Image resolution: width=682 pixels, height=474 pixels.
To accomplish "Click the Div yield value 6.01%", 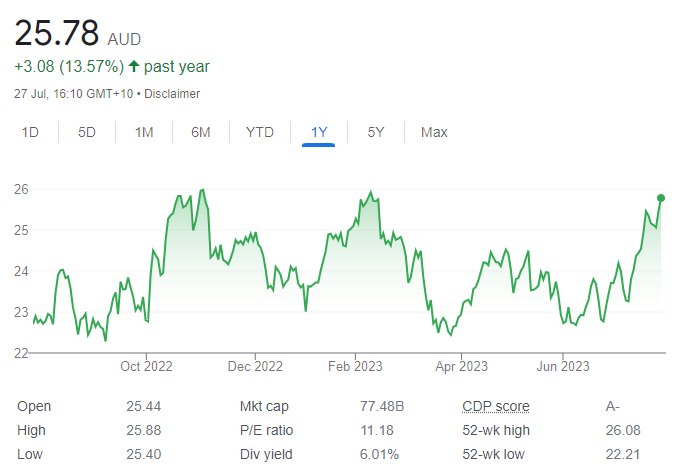I will point(379,454).
